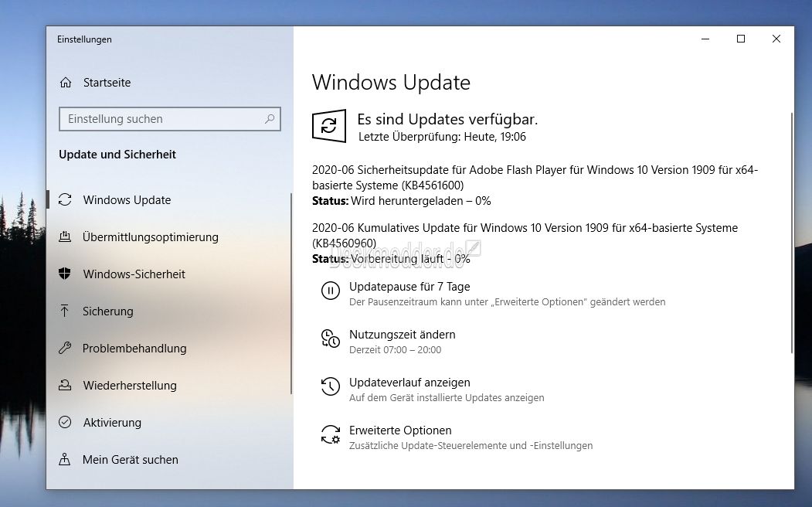
Task: Click the Sicherung upload arrow icon
Action: [x=65, y=311]
